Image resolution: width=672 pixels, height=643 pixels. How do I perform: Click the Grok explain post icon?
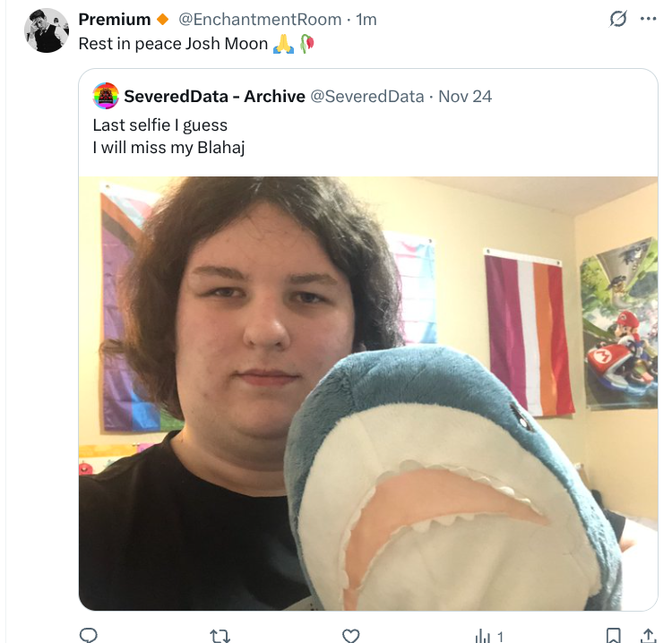(617, 19)
